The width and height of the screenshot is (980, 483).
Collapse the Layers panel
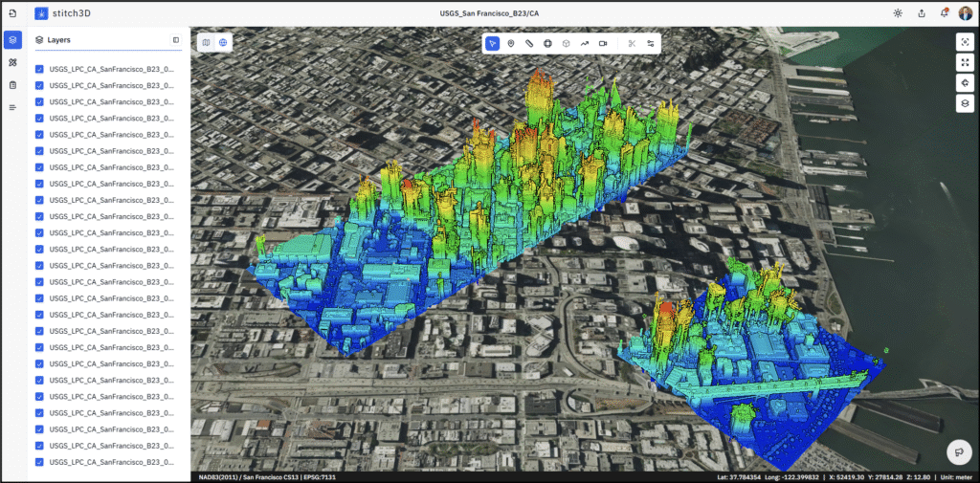tap(176, 40)
